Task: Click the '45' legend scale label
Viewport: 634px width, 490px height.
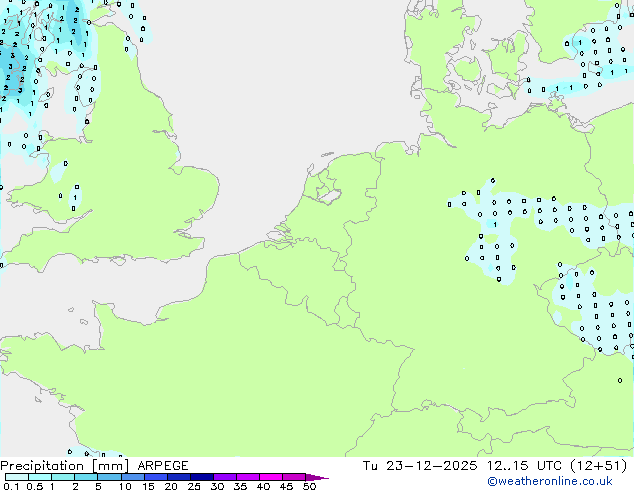Action: click(286, 486)
